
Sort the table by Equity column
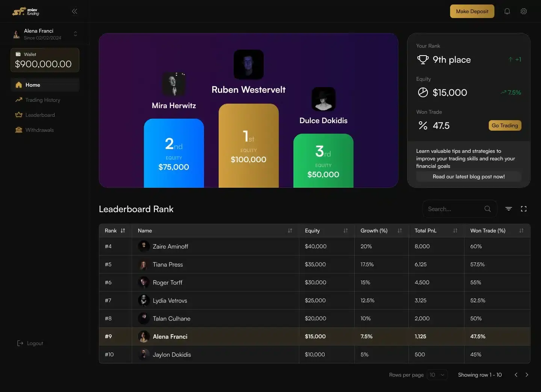pos(345,231)
